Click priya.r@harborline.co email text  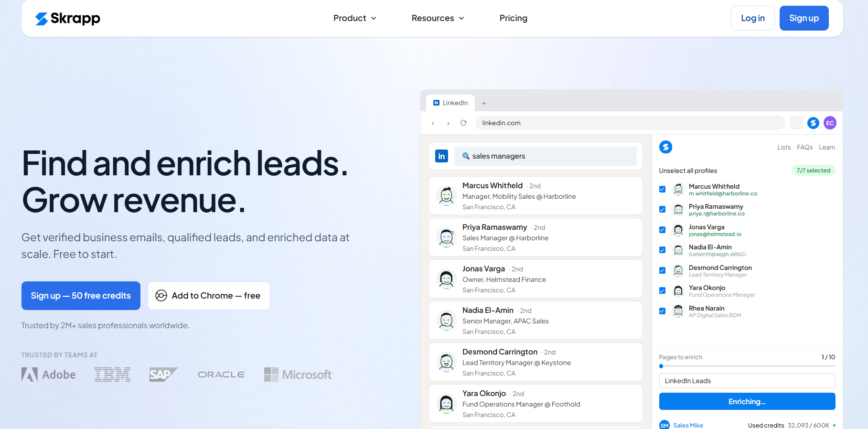717,214
